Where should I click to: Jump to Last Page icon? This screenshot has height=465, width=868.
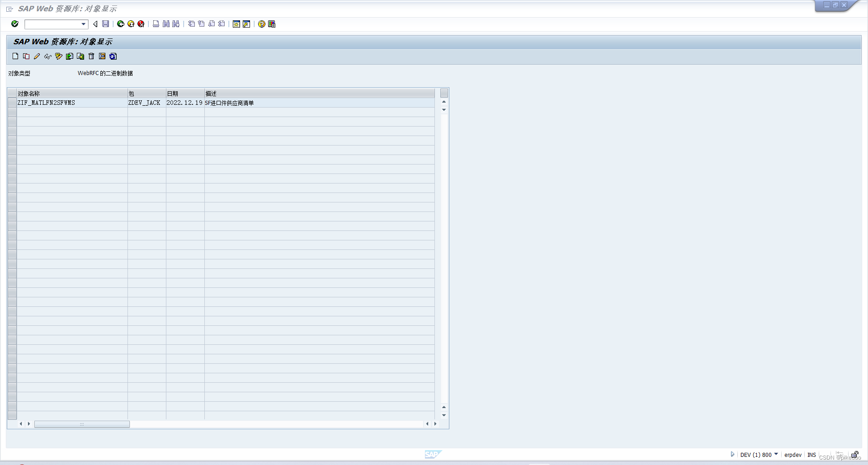[221, 24]
